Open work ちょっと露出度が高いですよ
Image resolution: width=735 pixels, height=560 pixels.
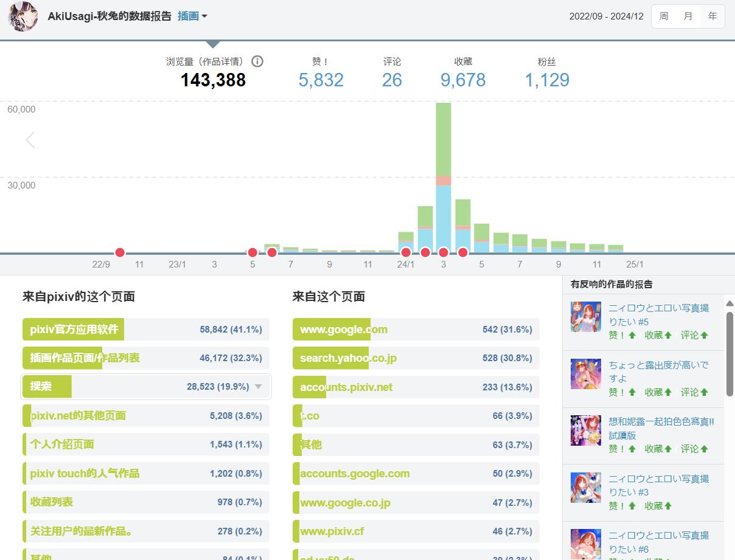tap(659, 372)
